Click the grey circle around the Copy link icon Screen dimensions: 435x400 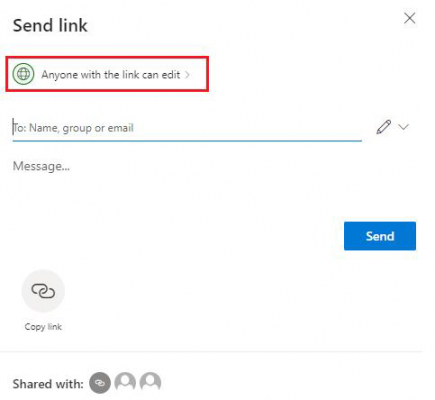coord(43,291)
